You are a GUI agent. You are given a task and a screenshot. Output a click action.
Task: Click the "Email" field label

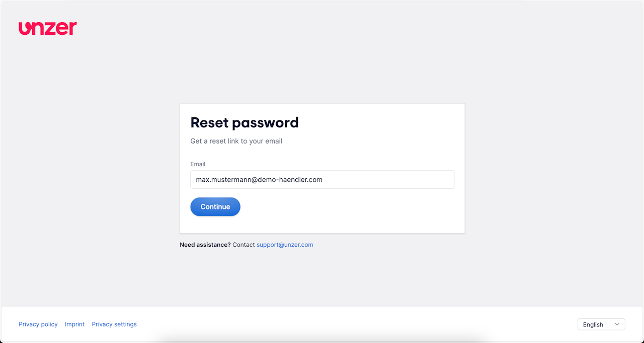(198, 164)
